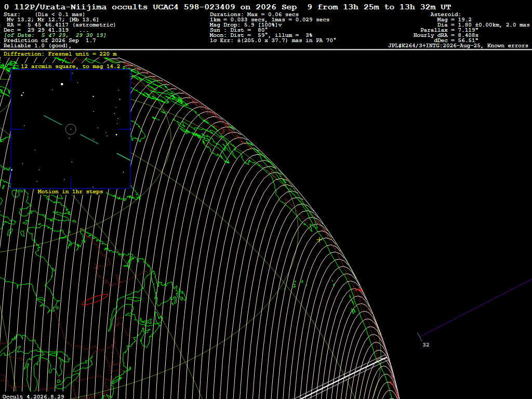The height and width of the screenshot is (399, 532).
Task: Click the circled target star in the finder chart
Action: (x=71, y=129)
